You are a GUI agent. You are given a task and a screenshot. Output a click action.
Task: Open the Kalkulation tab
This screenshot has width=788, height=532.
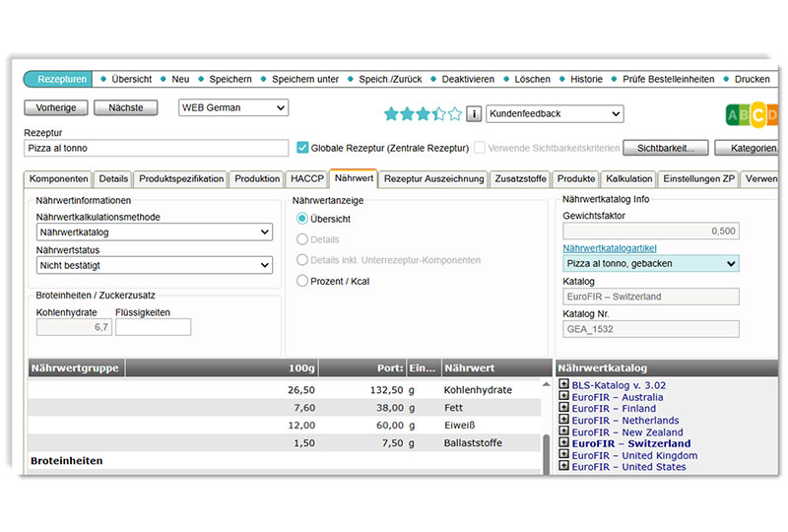[x=628, y=179]
